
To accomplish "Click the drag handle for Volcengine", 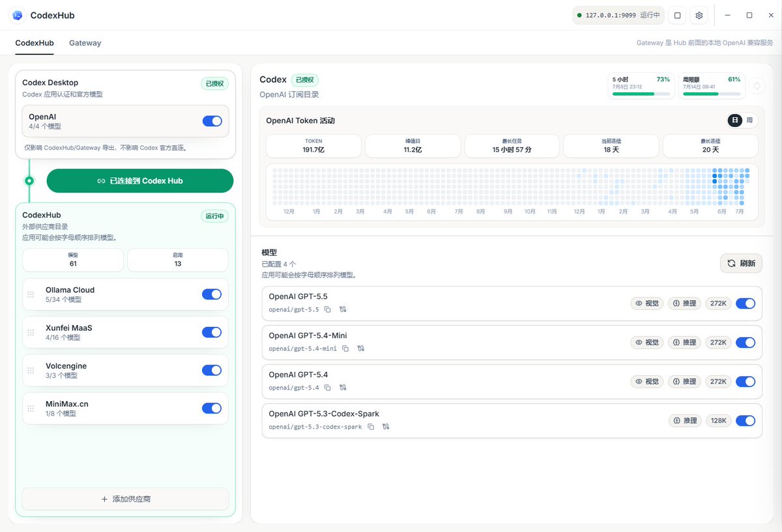I will (31, 371).
